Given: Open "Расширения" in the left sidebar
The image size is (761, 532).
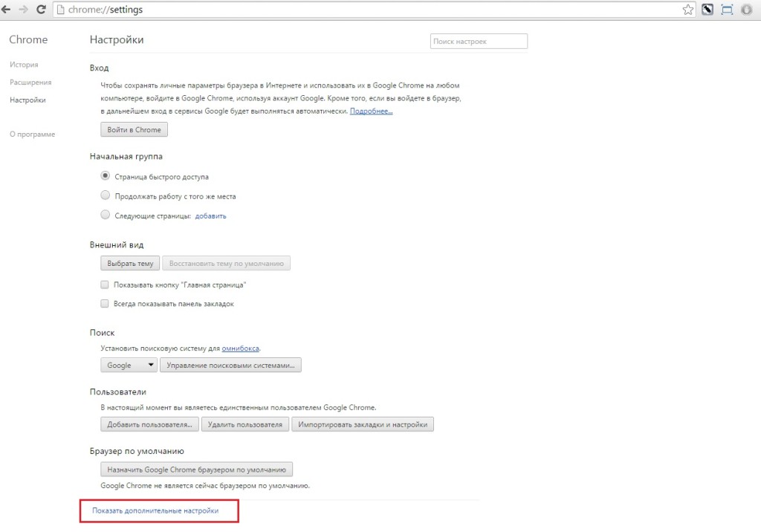Looking at the screenshot, I should (x=30, y=82).
